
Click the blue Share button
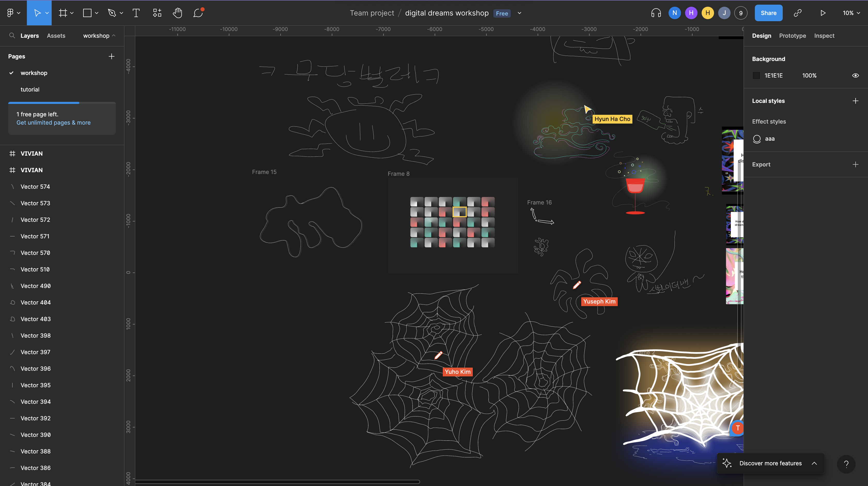[x=768, y=13]
